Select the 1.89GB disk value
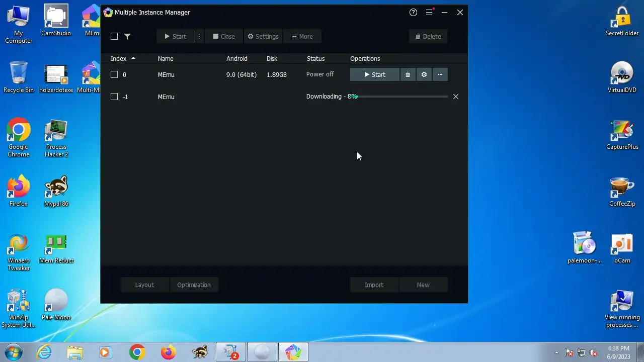 coord(277,74)
